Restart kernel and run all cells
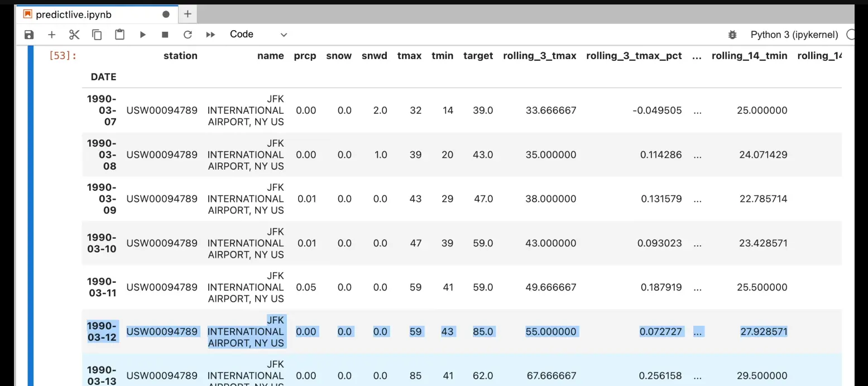Image resolution: width=868 pixels, height=386 pixels. click(210, 35)
